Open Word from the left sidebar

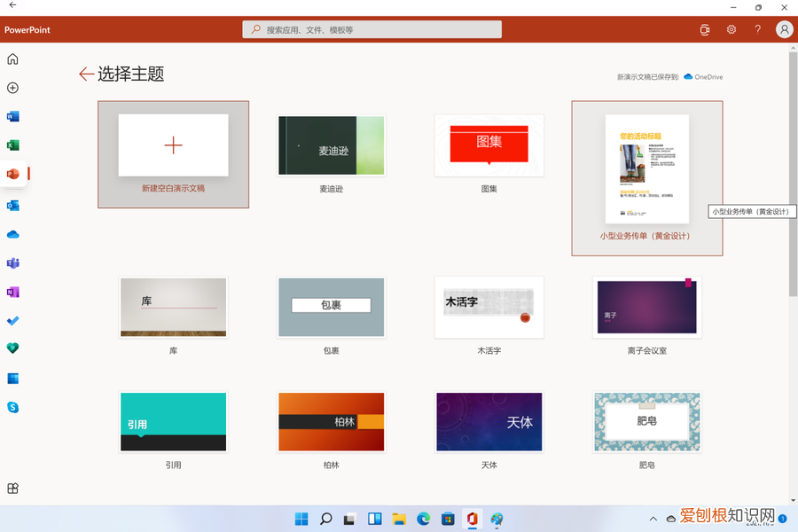point(12,116)
